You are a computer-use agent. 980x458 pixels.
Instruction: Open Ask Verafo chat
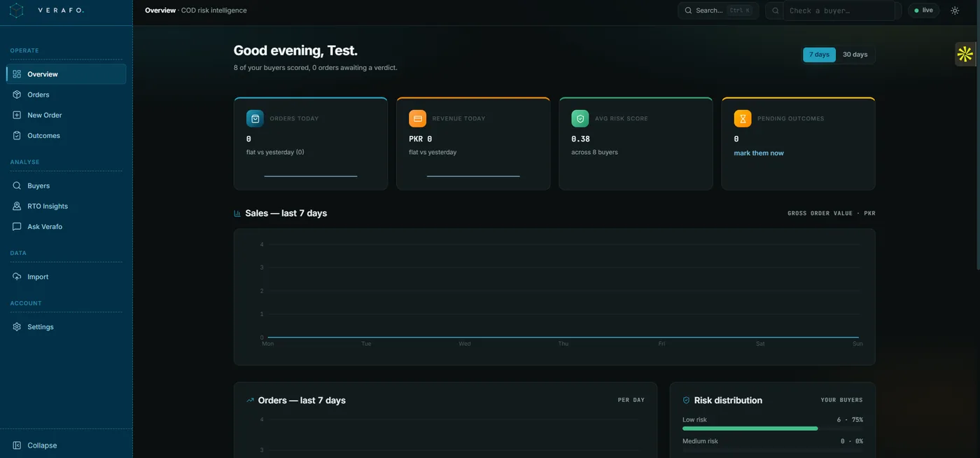(x=66, y=227)
